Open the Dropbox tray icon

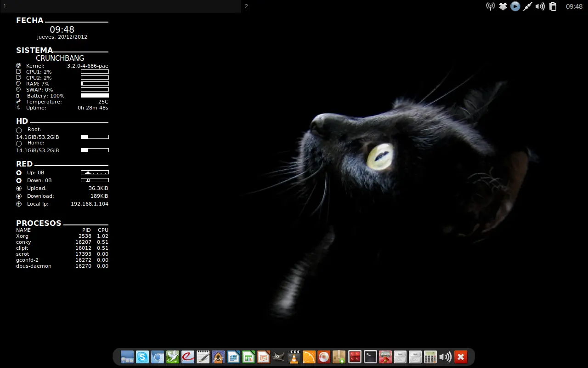point(503,6)
